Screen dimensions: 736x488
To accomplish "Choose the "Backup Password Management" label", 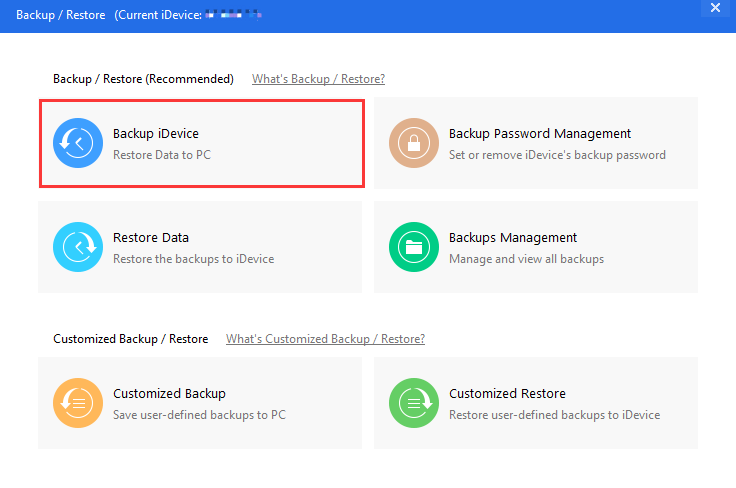I will point(540,134).
